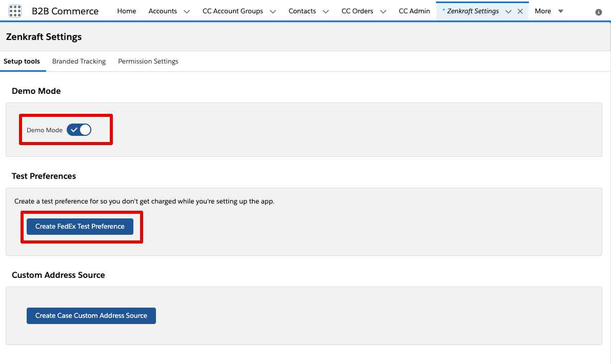
Task: Click the Demo Mode section heading
Action: click(x=36, y=91)
